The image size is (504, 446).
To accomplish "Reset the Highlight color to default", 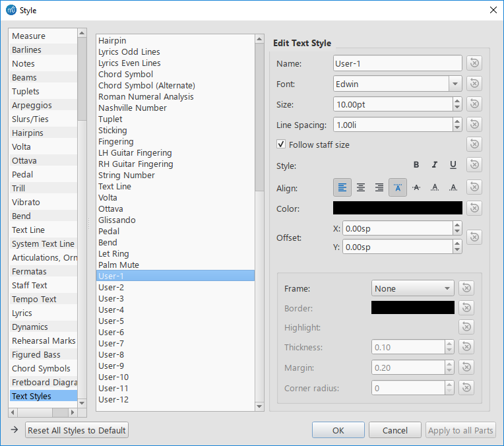I will coord(466,327).
